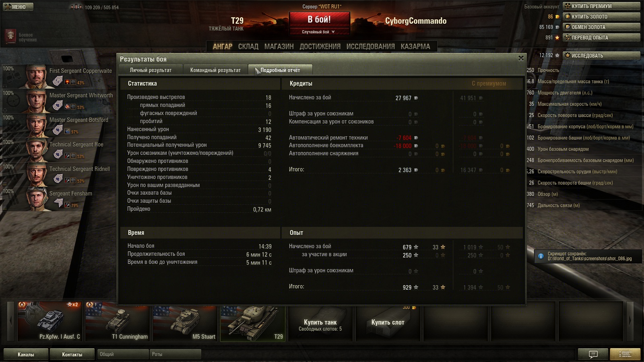Viewport: 644px width, 362px height.
Task: Switch to Командный результат tab
Action: click(215, 70)
